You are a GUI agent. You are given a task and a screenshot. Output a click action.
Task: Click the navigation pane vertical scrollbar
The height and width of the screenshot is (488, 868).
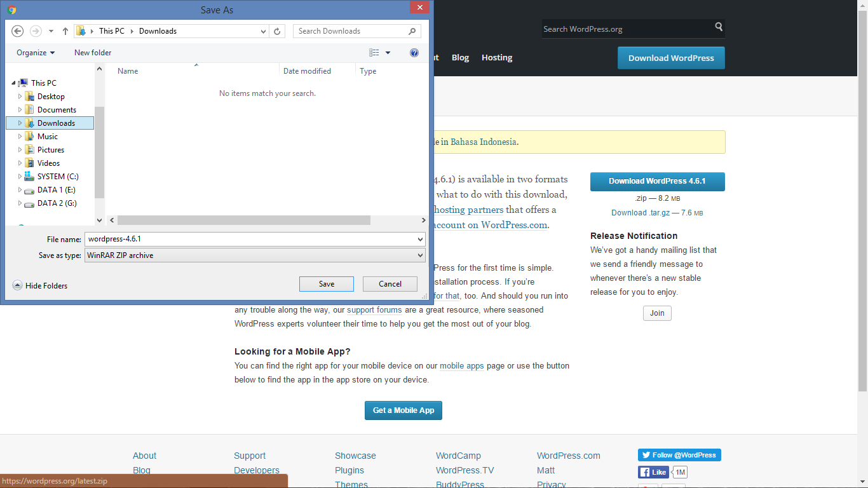coord(99,152)
